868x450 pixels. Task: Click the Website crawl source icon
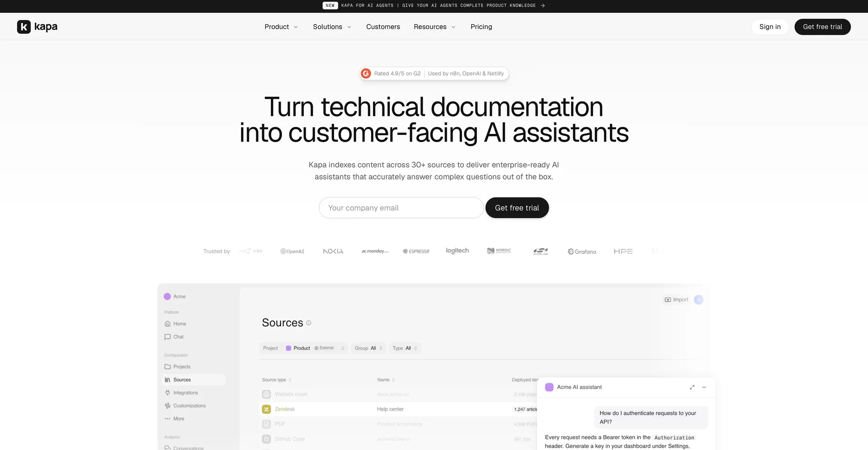click(267, 394)
